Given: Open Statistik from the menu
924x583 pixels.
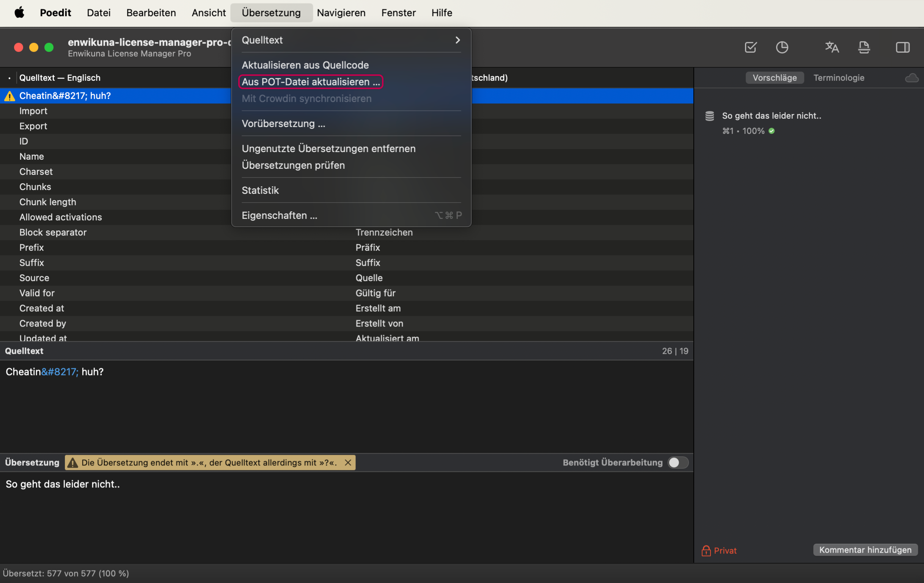Looking at the screenshot, I should point(351,190).
